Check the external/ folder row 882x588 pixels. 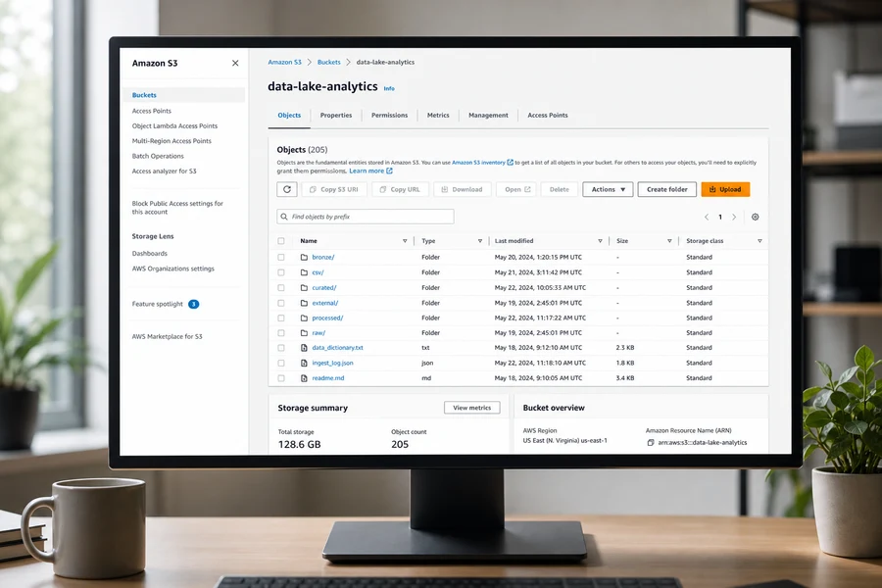click(281, 303)
